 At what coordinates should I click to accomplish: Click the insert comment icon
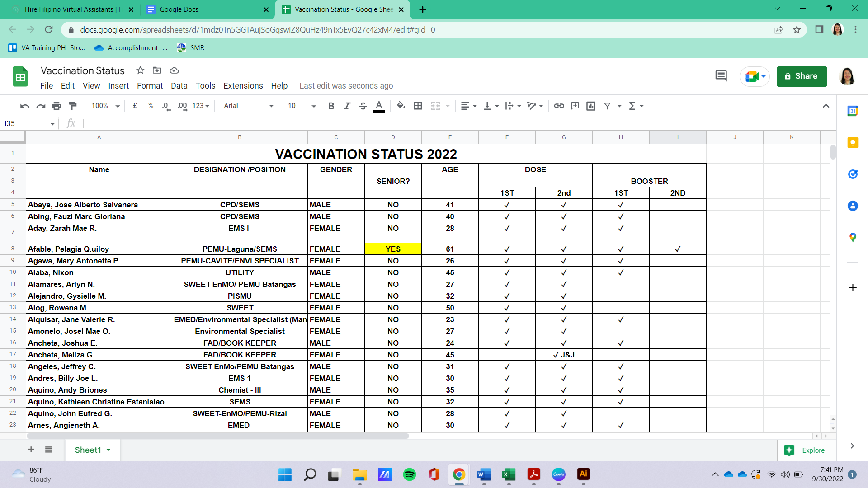tap(575, 106)
